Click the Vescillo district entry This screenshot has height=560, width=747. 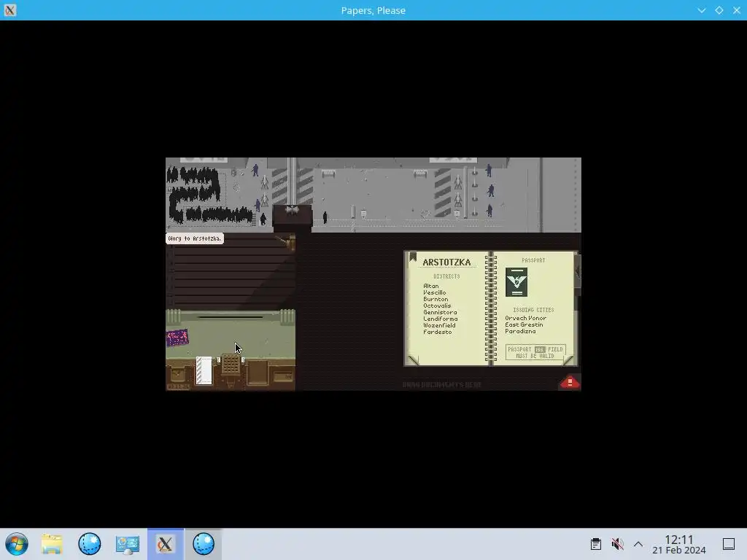[x=435, y=292]
